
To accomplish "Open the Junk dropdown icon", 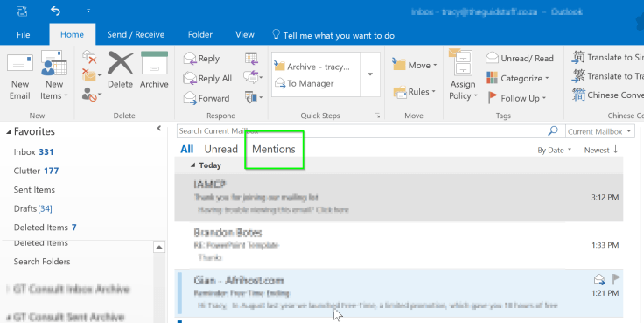I will 91,95.
